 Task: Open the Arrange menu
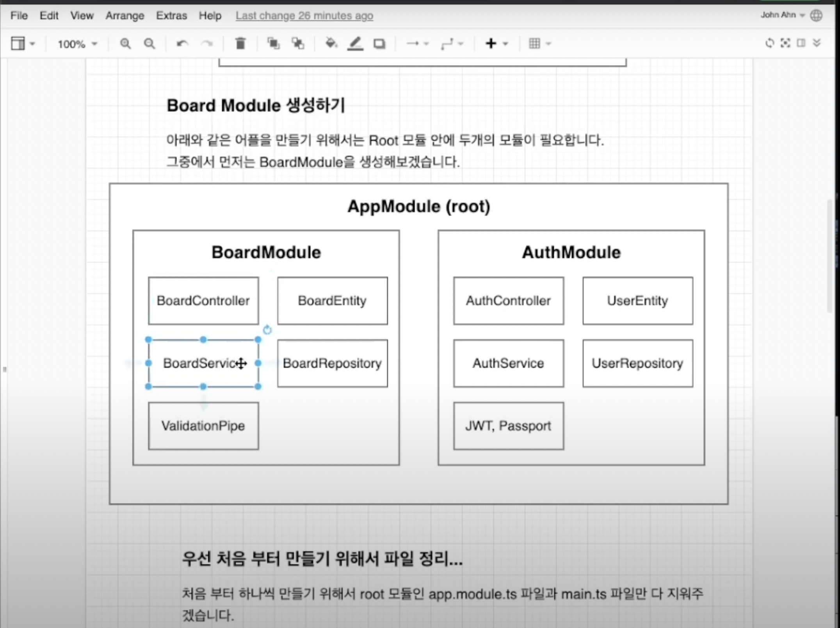[x=125, y=16]
